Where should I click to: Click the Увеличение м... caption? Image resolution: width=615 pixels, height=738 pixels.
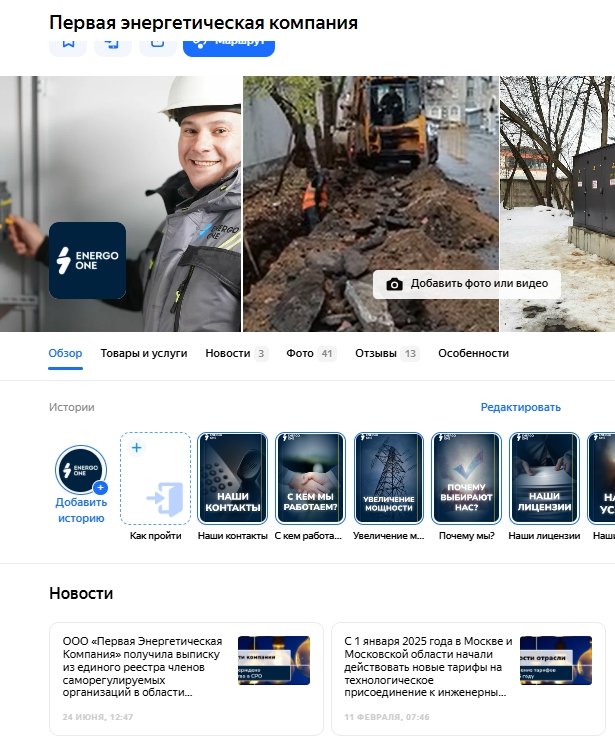pos(389,536)
